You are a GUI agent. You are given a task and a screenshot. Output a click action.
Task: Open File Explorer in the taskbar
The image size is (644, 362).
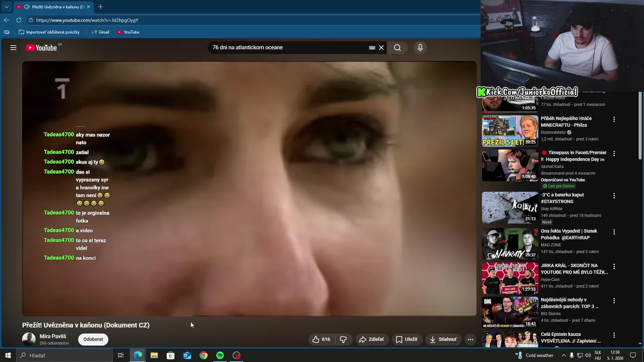point(154,355)
